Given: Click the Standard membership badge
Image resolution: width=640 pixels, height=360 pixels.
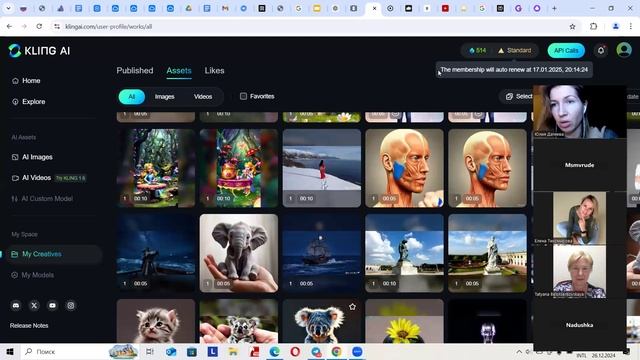Looking at the screenshot, I should (x=515, y=51).
